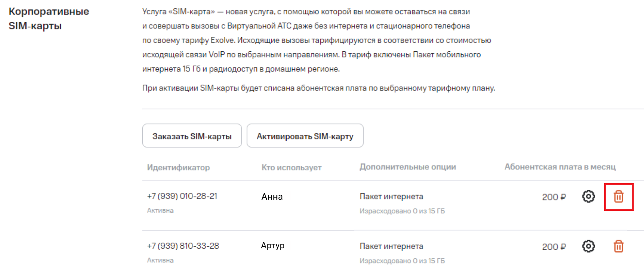Image resolution: width=644 pixels, height=279 pixels.
Task: Click "Активировать SIM-карту" button
Action: pyautogui.click(x=305, y=136)
